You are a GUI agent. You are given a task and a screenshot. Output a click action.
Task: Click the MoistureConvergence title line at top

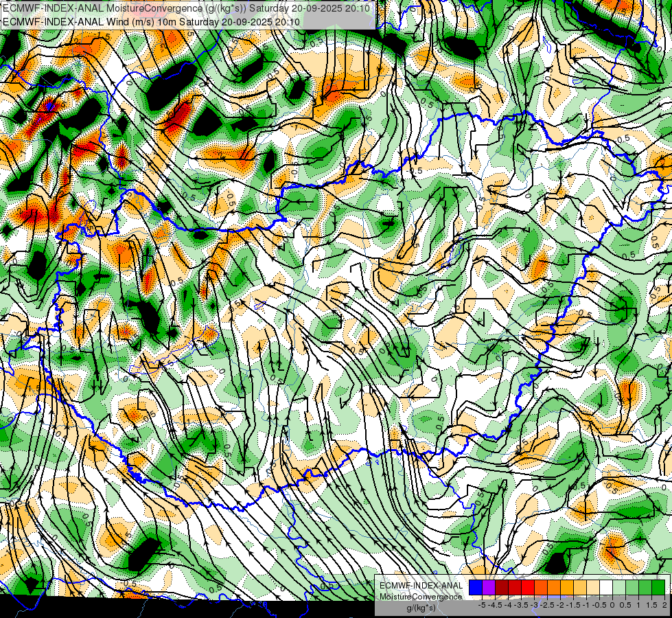(187, 8)
